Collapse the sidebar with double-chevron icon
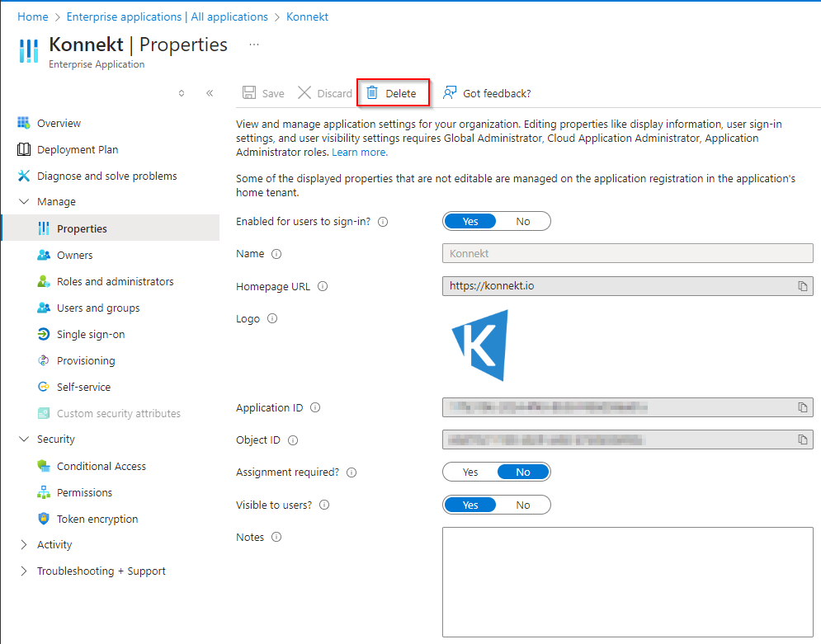Screen dimensions: 821x644 point(210,93)
